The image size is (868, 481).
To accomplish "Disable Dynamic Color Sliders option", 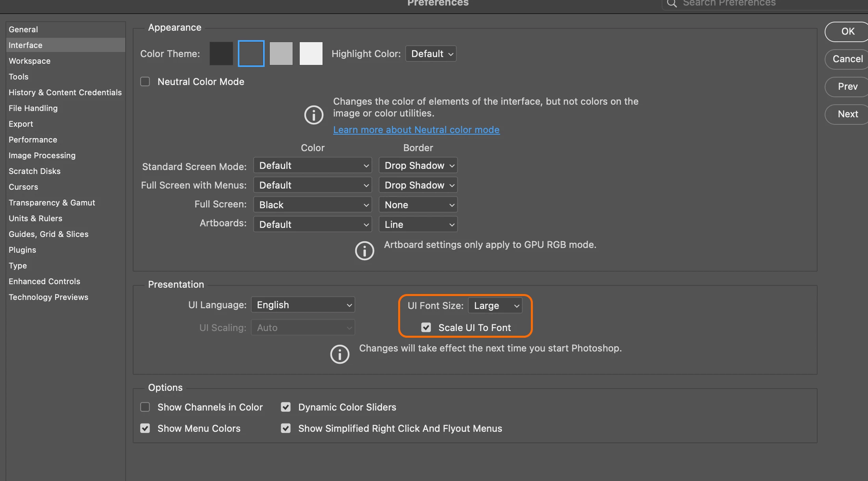I will click(286, 407).
